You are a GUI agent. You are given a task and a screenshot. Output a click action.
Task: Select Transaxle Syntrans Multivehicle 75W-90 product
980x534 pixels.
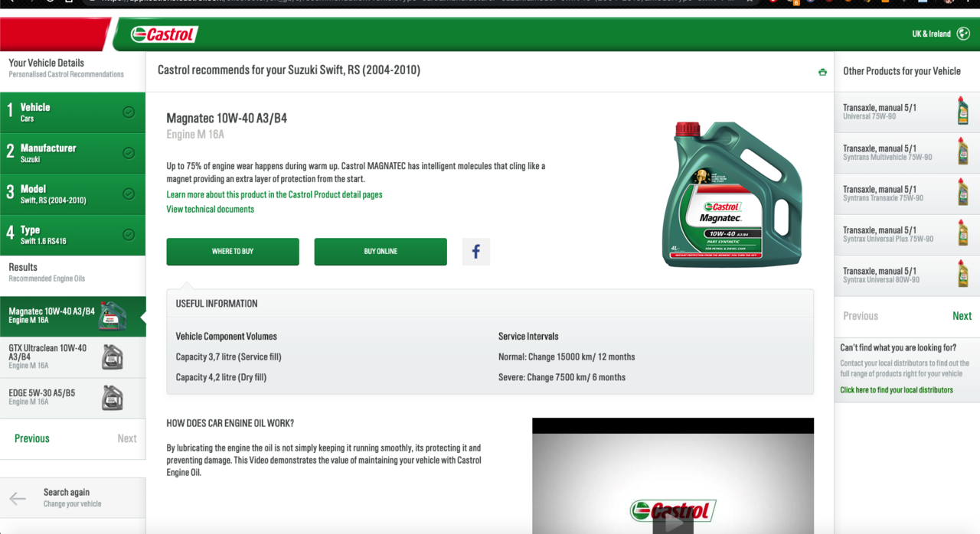click(x=906, y=151)
